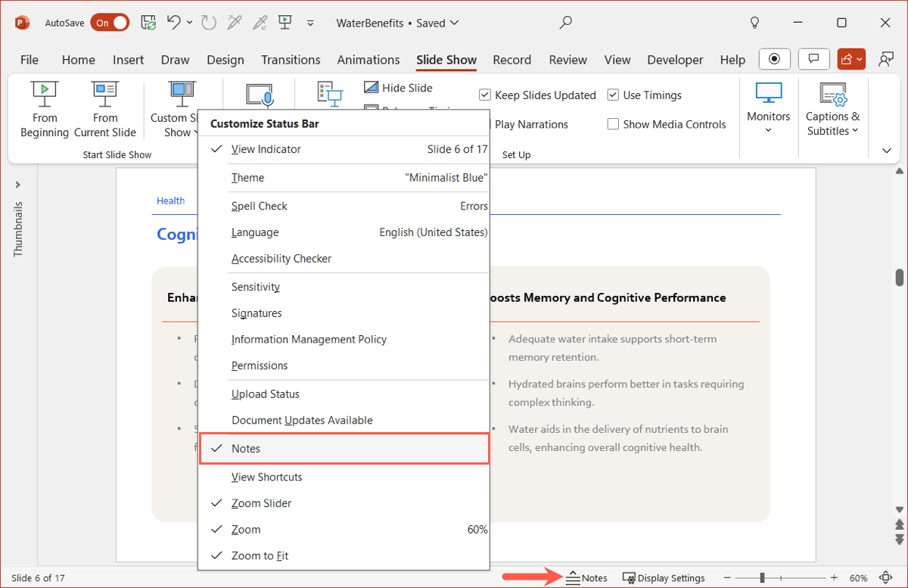Image resolution: width=908 pixels, height=588 pixels.
Task: Click the present-from-start icon in Quick Access
Action: click(x=286, y=23)
